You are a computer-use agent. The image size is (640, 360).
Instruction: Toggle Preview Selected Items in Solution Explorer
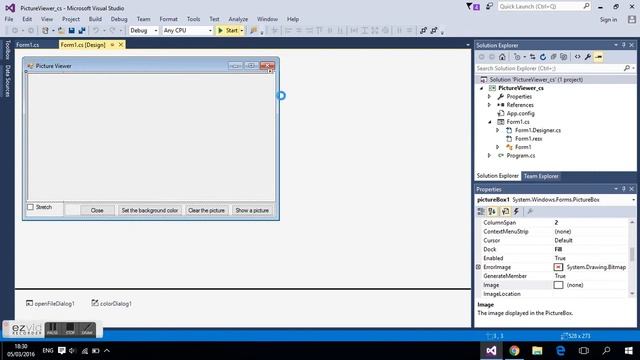(x=598, y=57)
